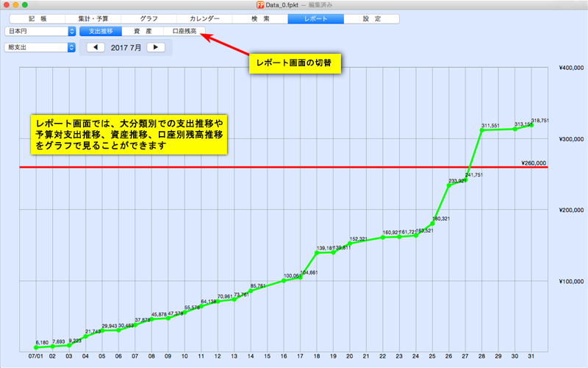
Task: Switch to the 口座残高 report view
Action: (x=184, y=32)
